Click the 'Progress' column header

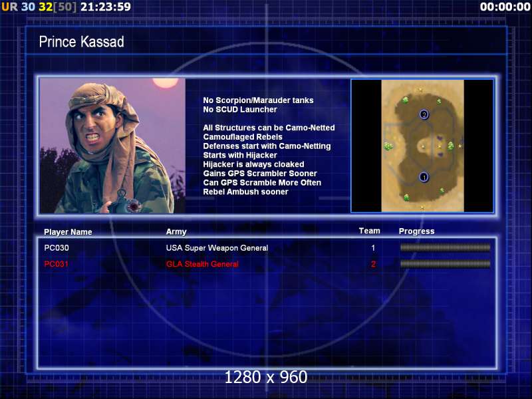417,231
